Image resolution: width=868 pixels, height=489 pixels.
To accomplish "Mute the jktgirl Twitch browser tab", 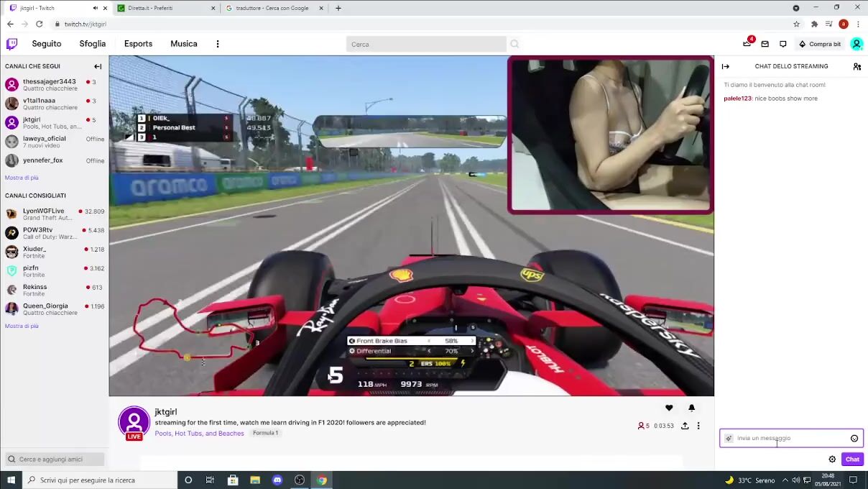I will pos(96,8).
